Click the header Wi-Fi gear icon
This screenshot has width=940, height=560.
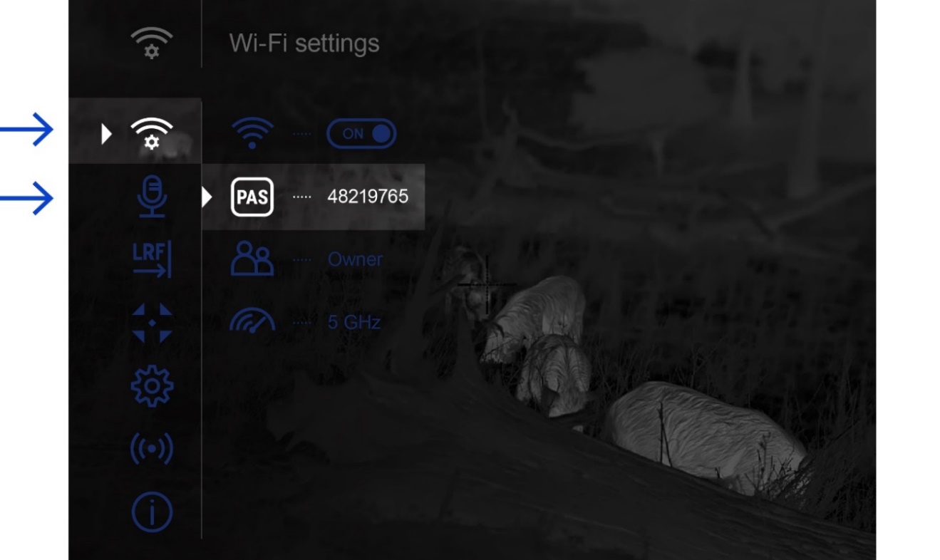[x=152, y=41]
